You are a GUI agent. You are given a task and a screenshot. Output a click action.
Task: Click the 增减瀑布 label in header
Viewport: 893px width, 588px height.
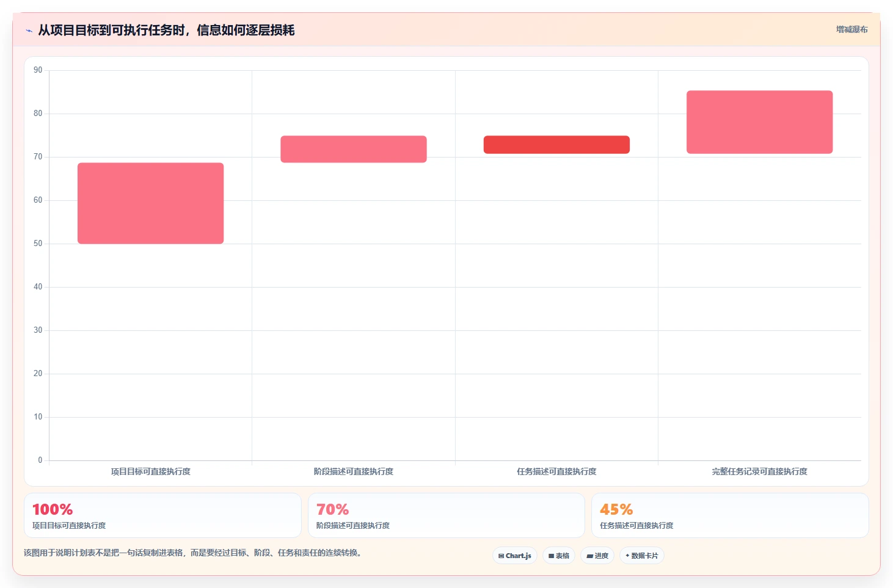point(851,29)
